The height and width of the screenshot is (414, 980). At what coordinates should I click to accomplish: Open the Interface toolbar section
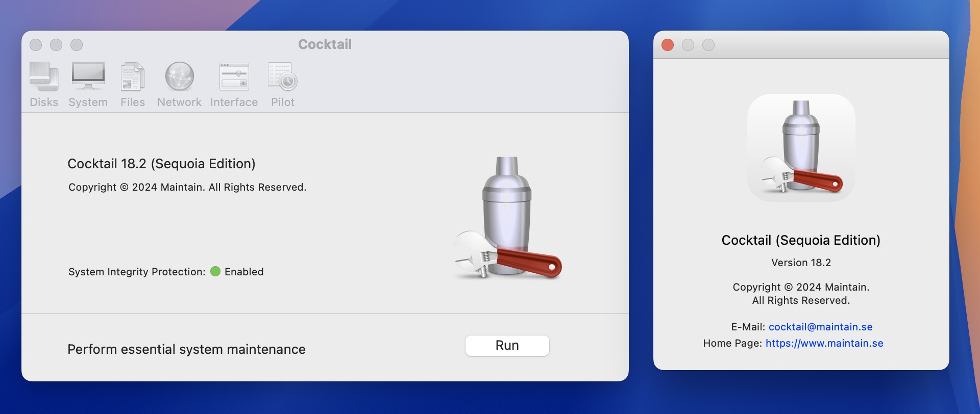(234, 85)
